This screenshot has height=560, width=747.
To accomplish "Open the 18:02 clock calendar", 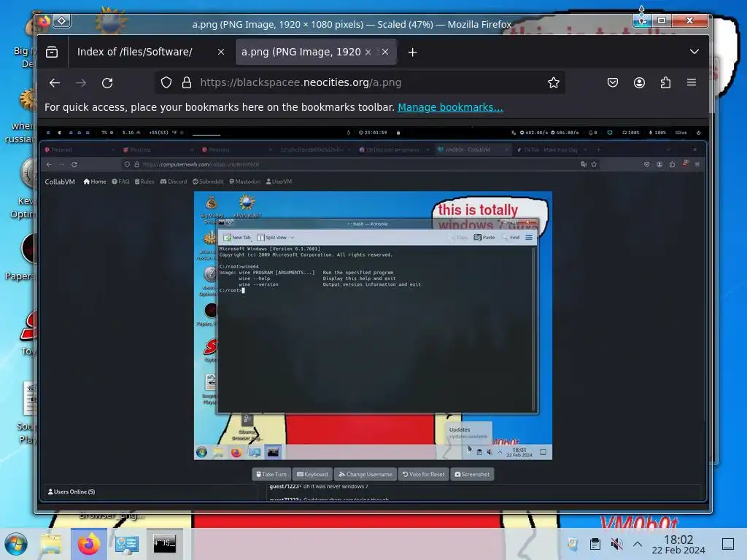I will pyautogui.click(x=678, y=545).
